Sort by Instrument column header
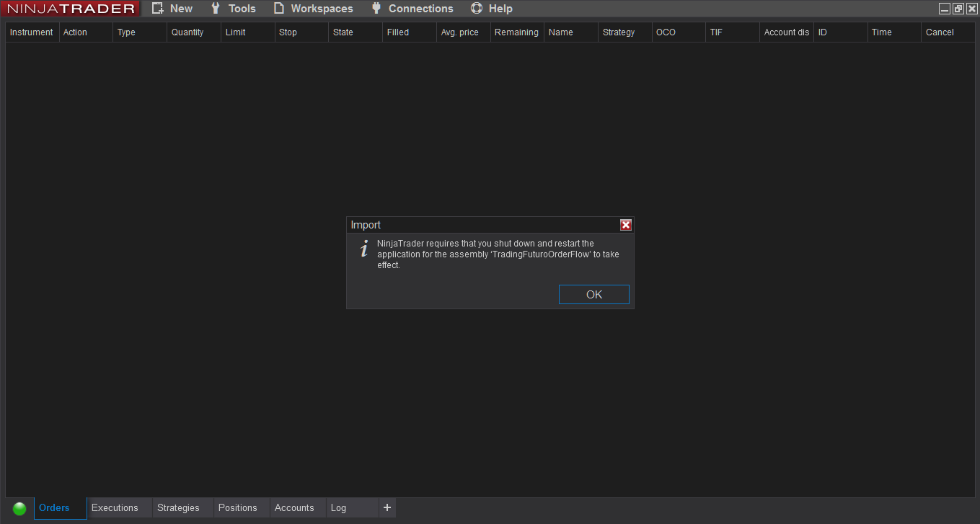 coord(32,32)
